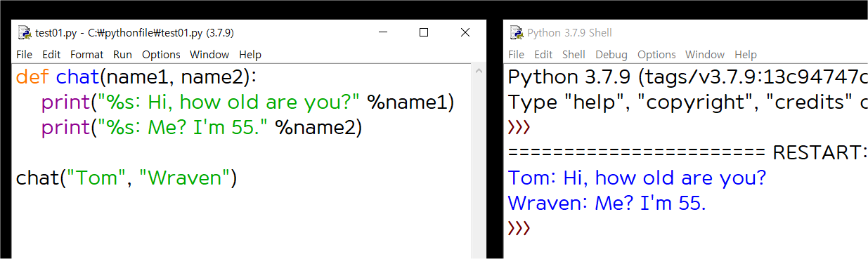
Task: Click shell output 'Wraven: Me? I'm 55.'
Action: tap(607, 204)
